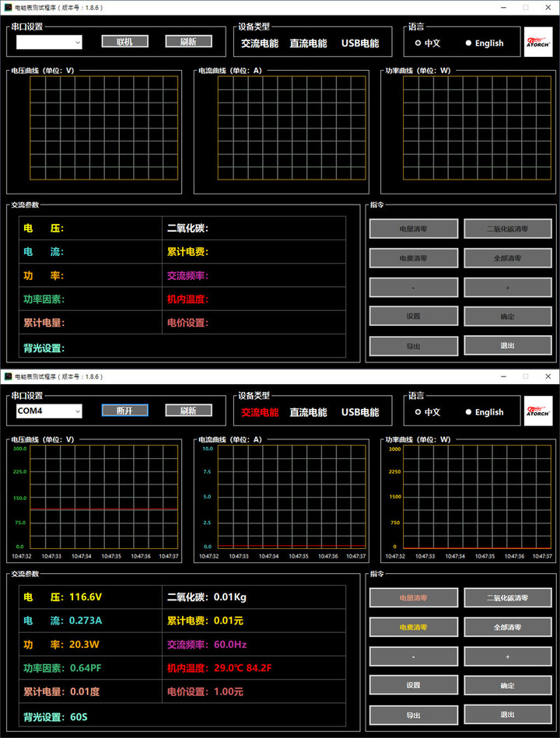Click the AC frequency value 60.0Hz
560x738 pixels.
[230, 645]
